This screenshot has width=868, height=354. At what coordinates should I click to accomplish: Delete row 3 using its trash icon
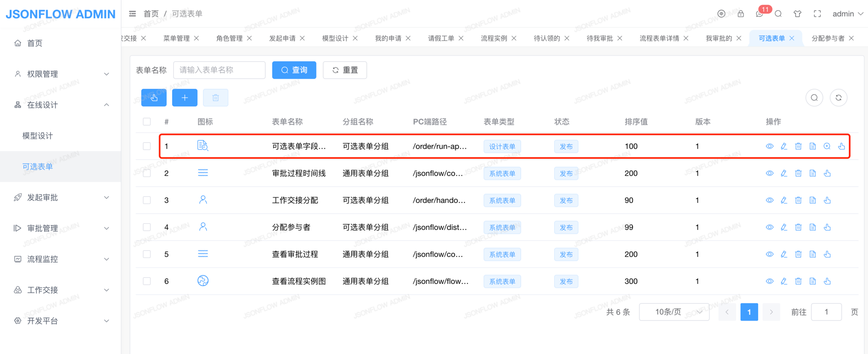pos(798,200)
